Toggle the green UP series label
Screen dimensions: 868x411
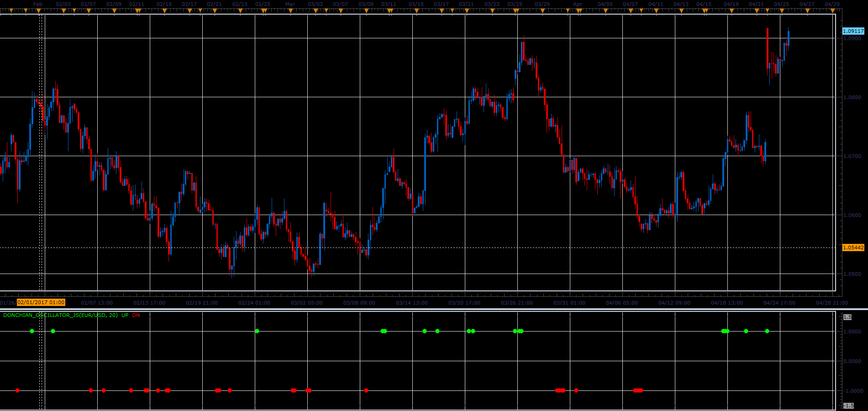point(125,315)
